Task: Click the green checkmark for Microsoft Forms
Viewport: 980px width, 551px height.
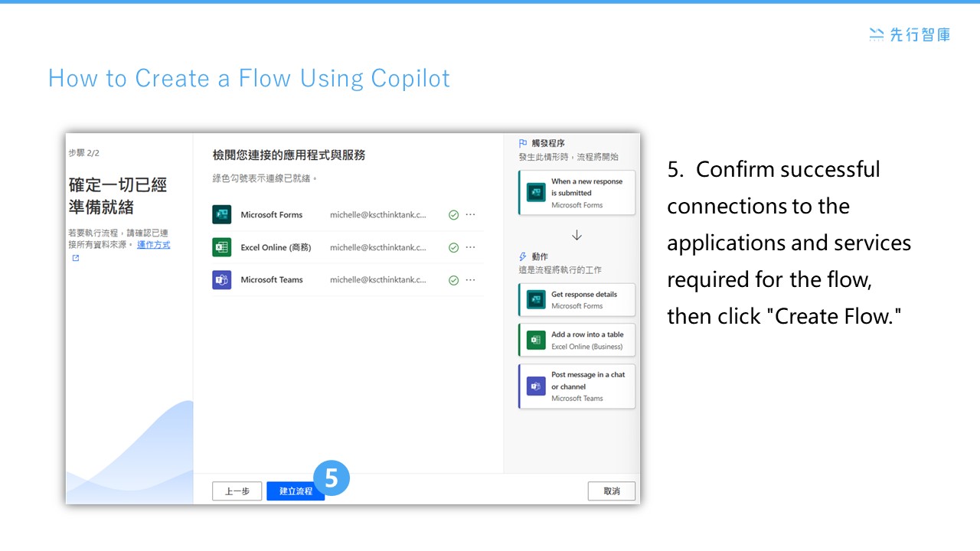Action: [453, 215]
